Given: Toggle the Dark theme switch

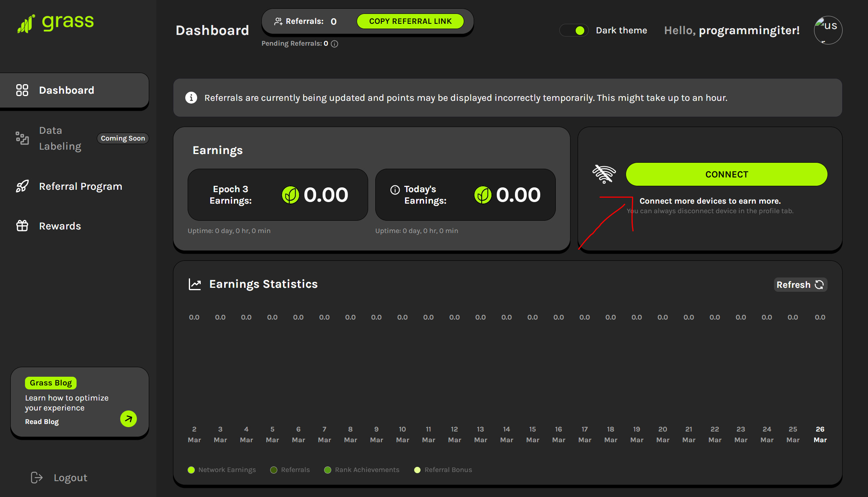Looking at the screenshot, I should tap(574, 31).
